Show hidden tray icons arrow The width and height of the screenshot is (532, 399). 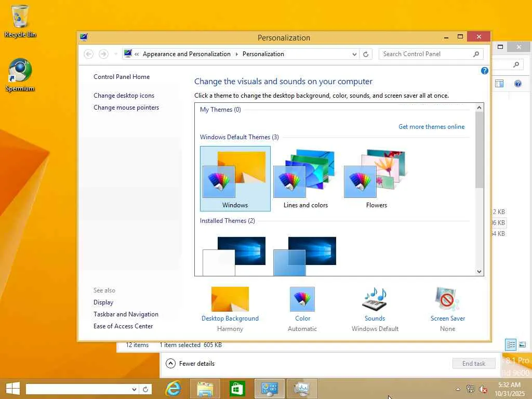coord(458,389)
